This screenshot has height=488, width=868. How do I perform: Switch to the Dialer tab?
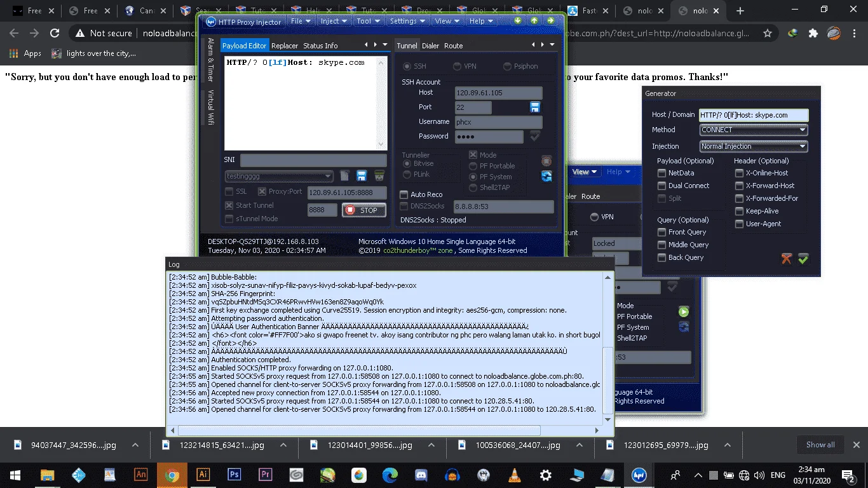coord(430,46)
